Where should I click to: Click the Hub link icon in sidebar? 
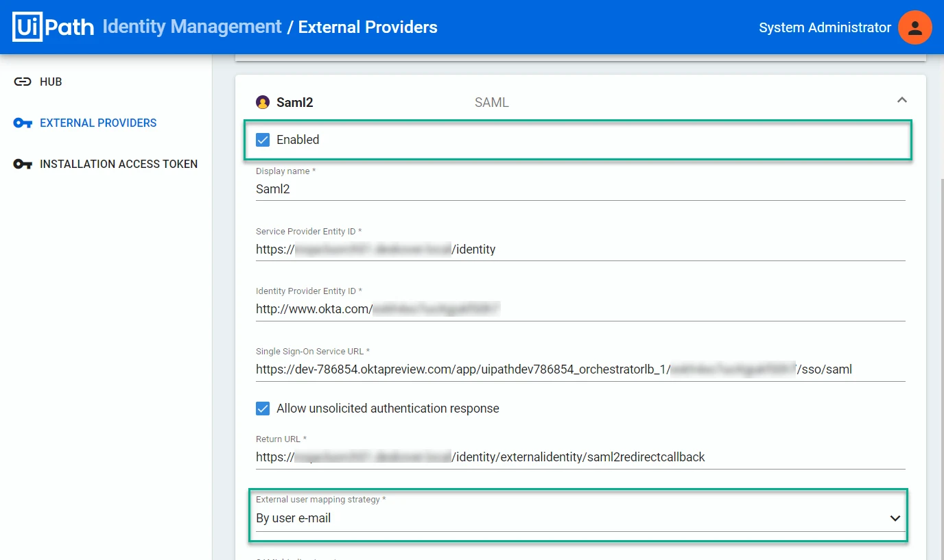pyautogui.click(x=23, y=82)
